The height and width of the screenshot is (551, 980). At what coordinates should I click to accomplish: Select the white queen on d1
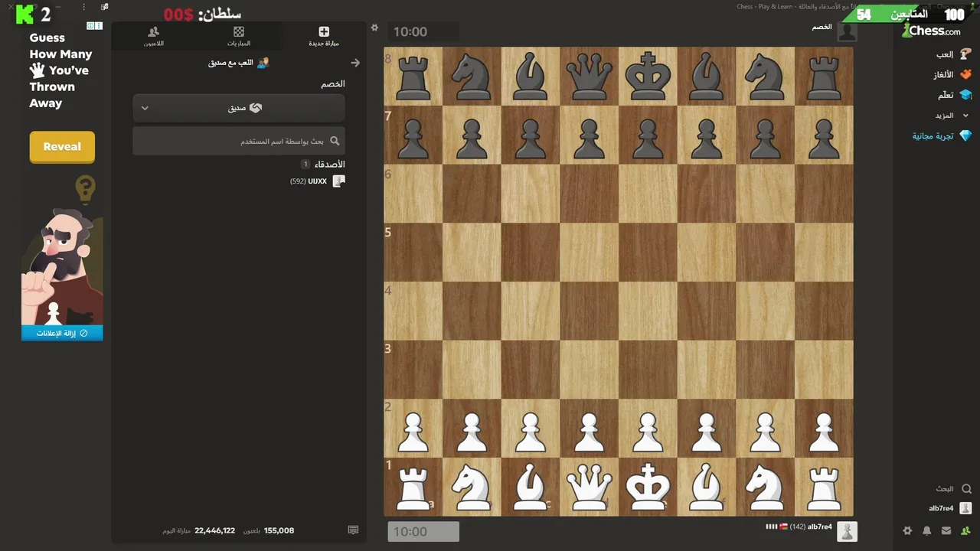click(x=589, y=486)
